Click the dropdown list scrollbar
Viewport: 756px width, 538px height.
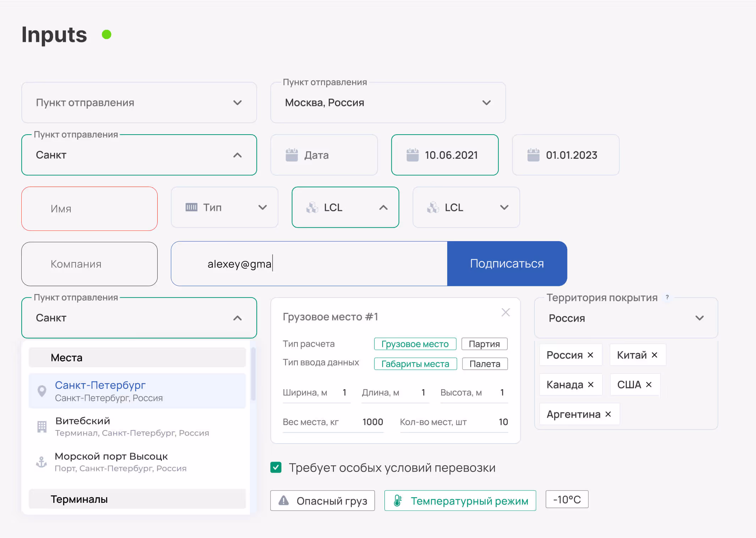point(253,375)
